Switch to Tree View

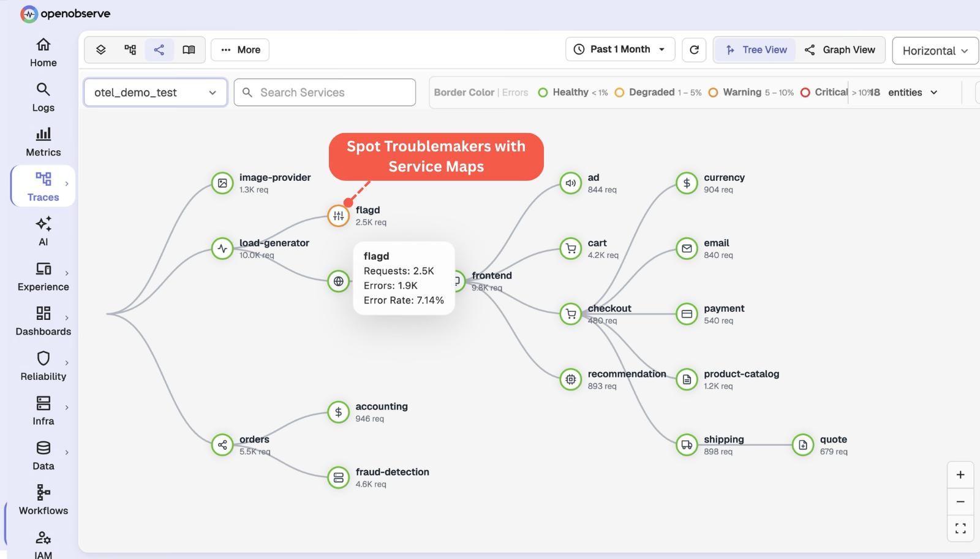(756, 50)
